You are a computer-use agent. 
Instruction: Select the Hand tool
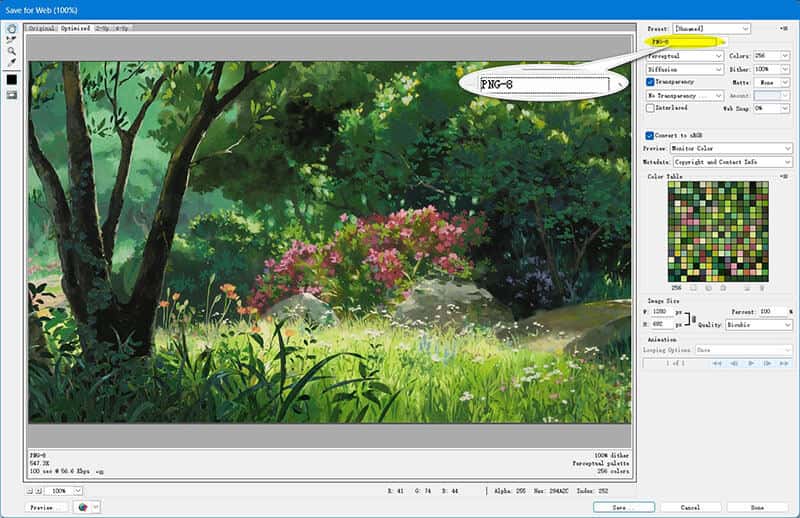point(12,28)
